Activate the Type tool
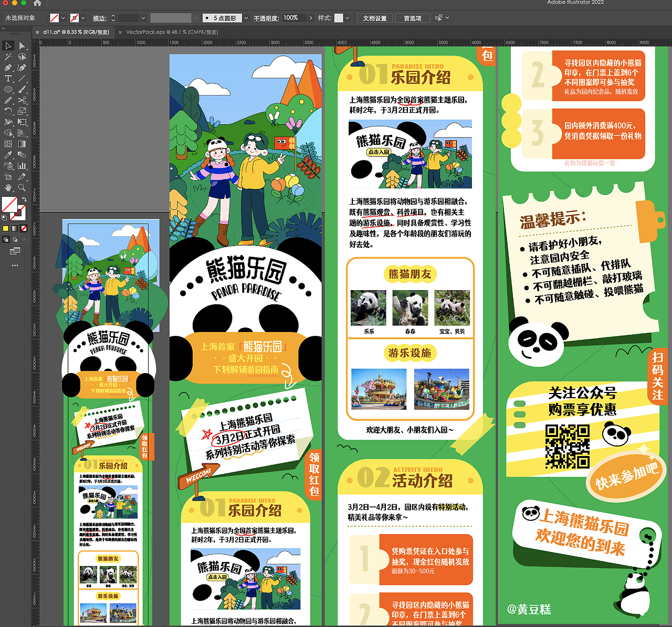 pos(8,79)
